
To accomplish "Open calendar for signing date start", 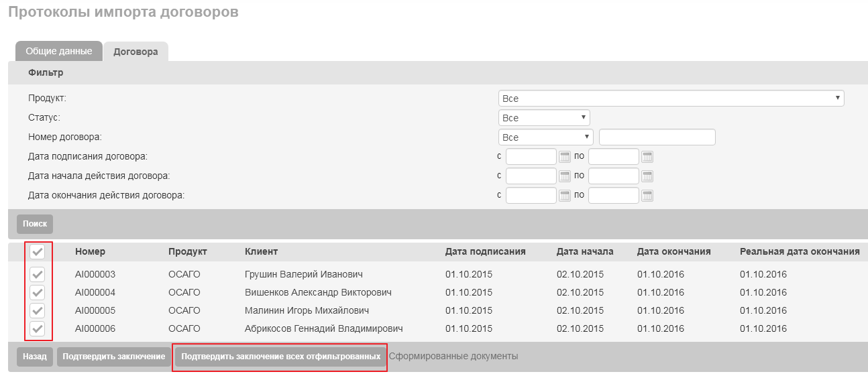I will pyautogui.click(x=565, y=157).
